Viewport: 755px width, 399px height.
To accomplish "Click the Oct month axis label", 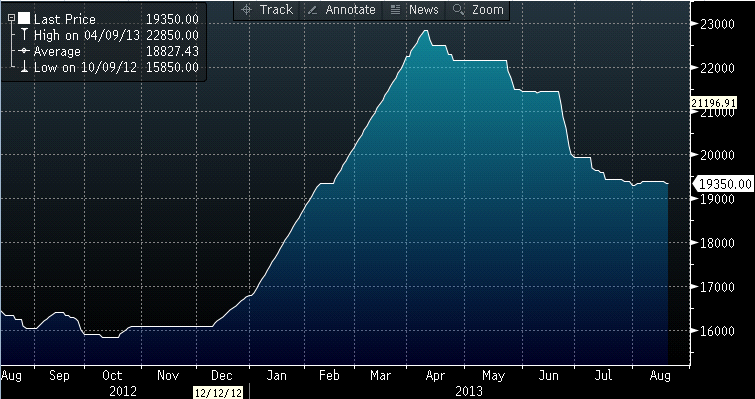I will pyautogui.click(x=113, y=375).
